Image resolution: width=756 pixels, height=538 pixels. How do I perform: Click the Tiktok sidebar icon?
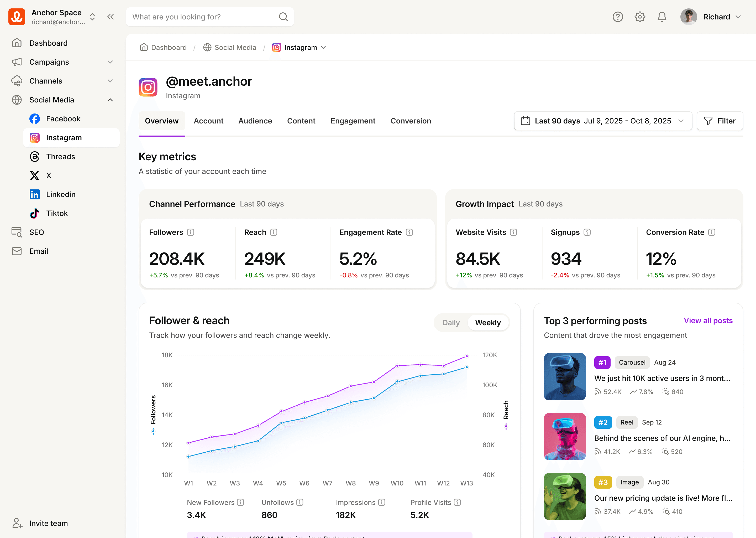35,213
